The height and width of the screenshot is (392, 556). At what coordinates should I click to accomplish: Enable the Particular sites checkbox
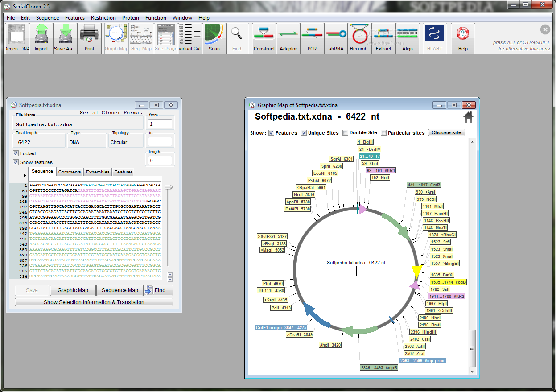[x=383, y=133]
